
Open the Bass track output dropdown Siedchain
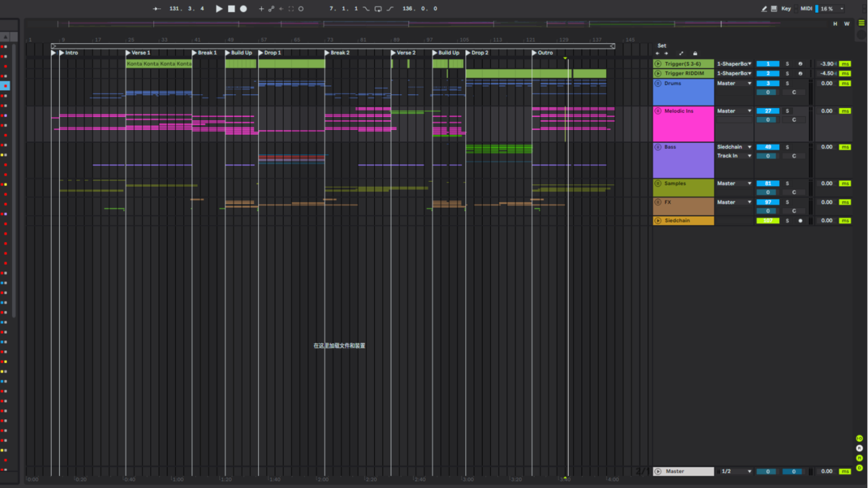coord(734,147)
